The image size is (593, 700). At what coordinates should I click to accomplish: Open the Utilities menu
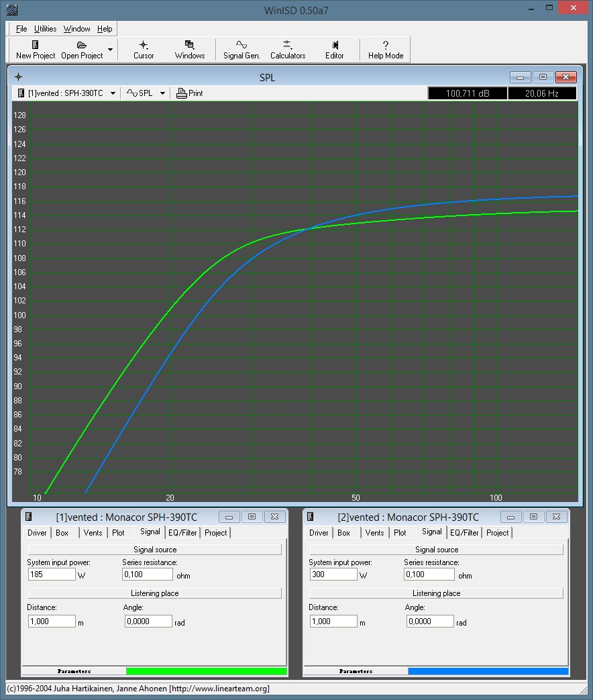coord(46,29)
